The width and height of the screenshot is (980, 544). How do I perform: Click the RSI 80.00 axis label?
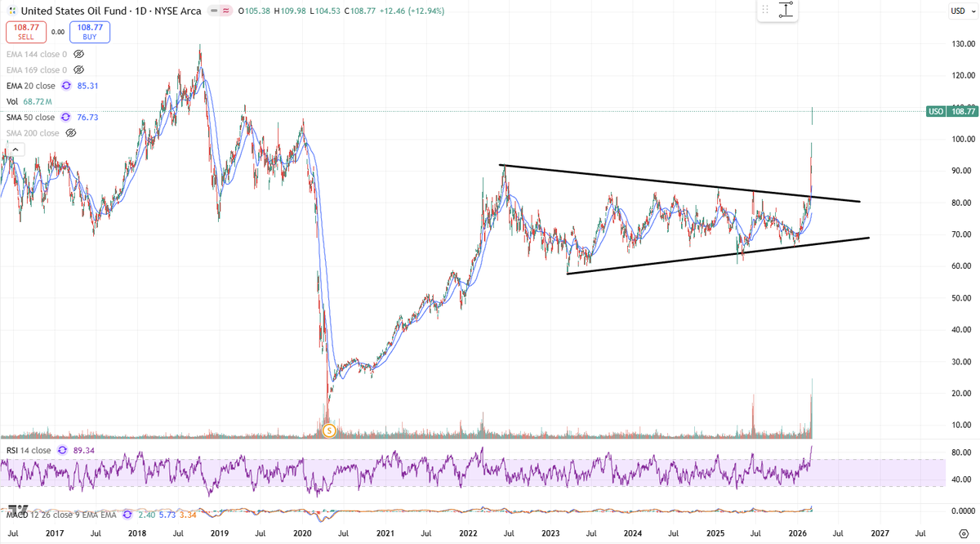tap(962, 453)
